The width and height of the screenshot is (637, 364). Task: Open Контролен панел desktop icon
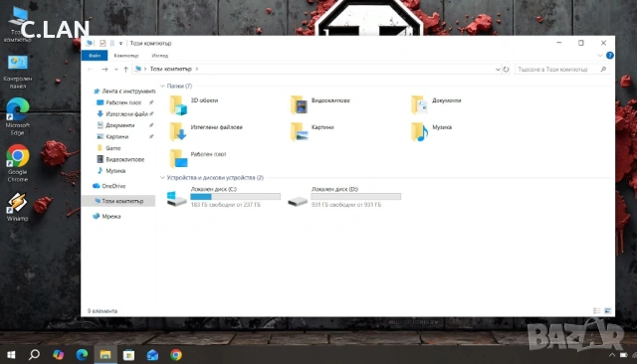pyautogui.click(x=18, y=72)
